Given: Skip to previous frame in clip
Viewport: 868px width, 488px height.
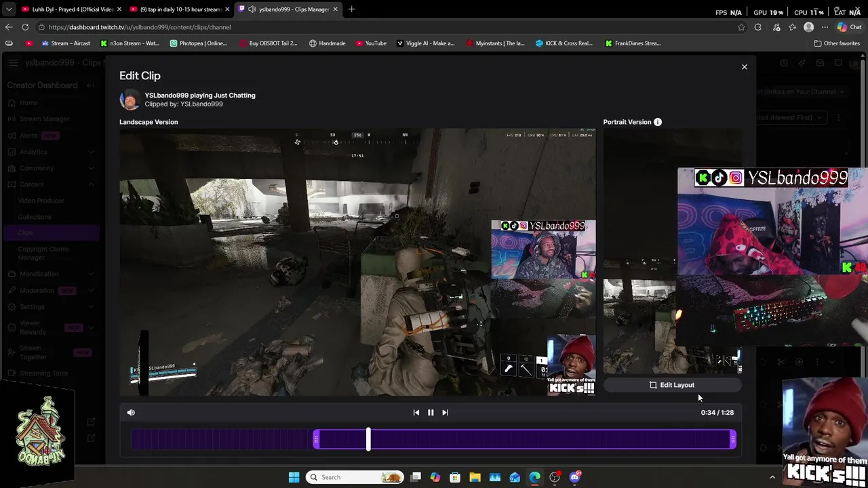Looking at the screenshot, I should [416, 412].
